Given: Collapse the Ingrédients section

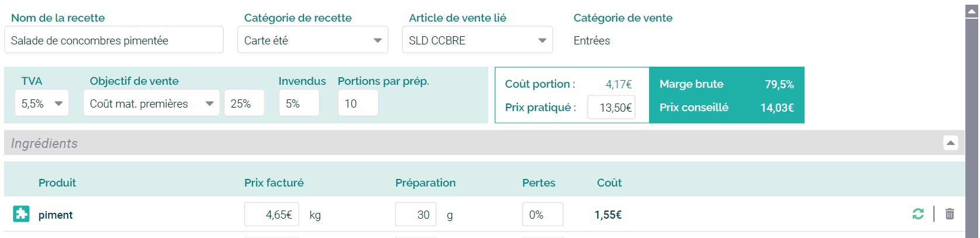Looking at the screenshot, I should pos(951,143).
